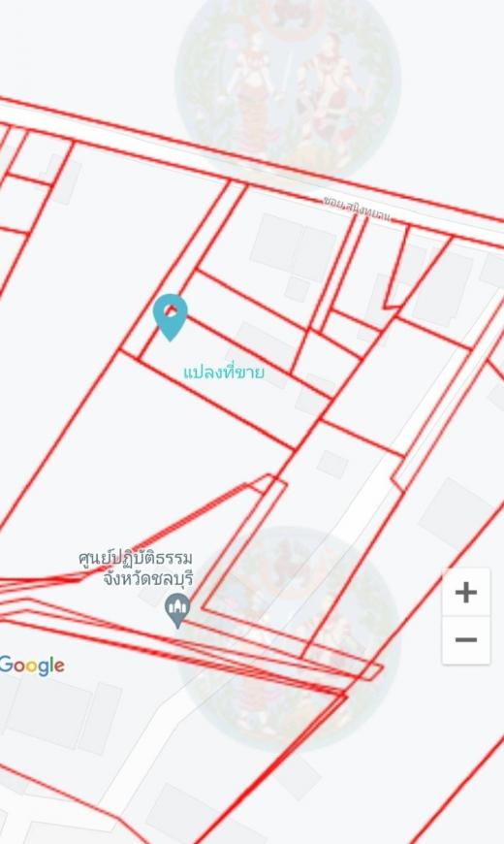Select the แปลงที่ขาย label text
This screenshot has width=504, height=844.
coord(224,372)
